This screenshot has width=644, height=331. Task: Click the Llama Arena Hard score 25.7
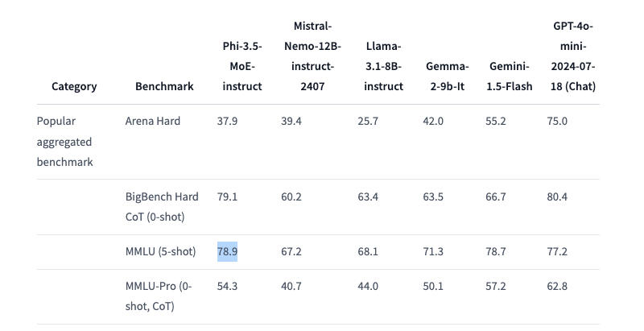[x=368, y=122]
